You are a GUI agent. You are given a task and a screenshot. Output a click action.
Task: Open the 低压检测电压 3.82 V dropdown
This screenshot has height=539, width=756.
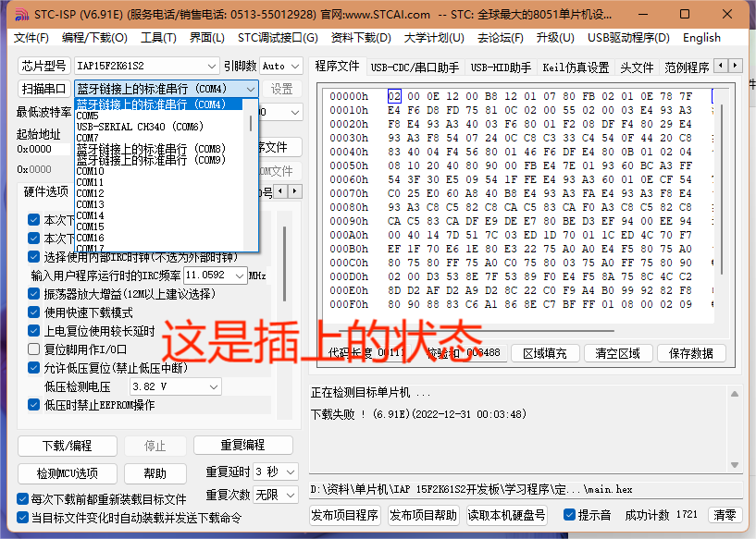[x=176, y=386]
